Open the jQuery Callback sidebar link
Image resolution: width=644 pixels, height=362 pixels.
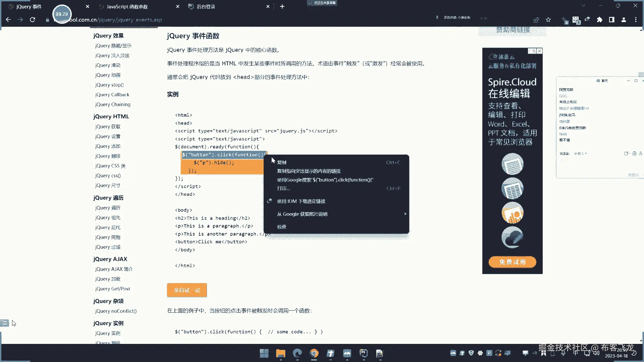click(x=112, y=95)
